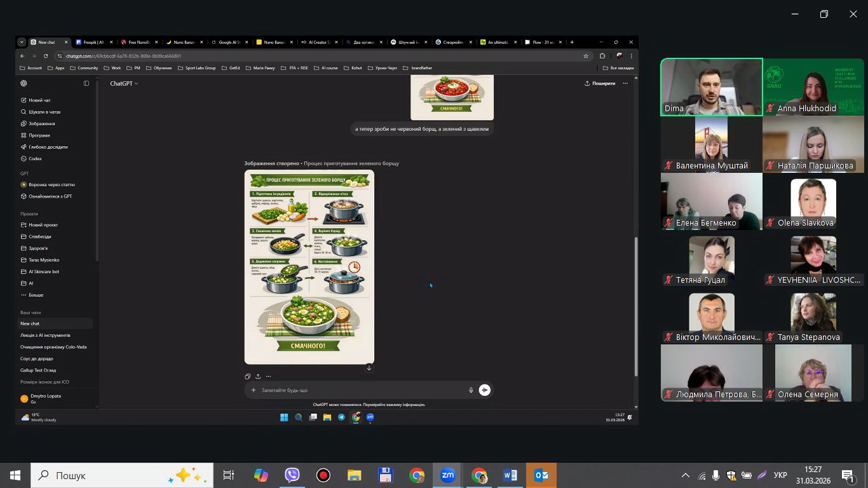Toggle the microphone in Windows system tray

point(715,475)
